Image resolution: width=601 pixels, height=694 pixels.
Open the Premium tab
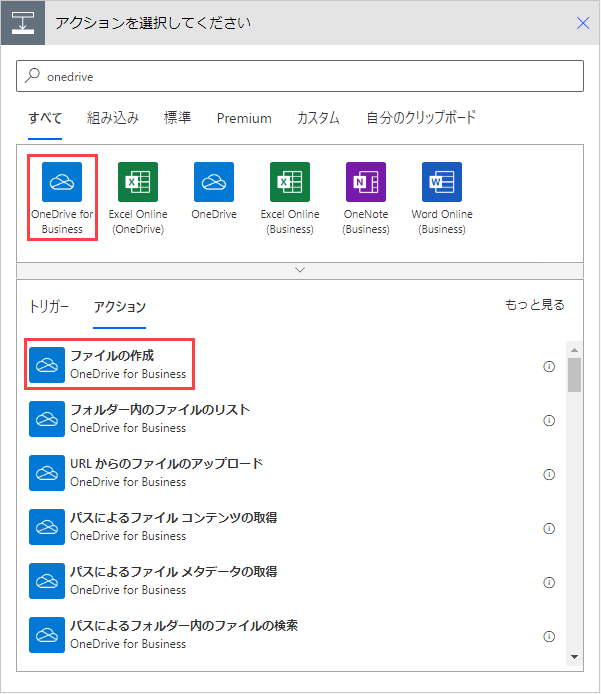244,118
